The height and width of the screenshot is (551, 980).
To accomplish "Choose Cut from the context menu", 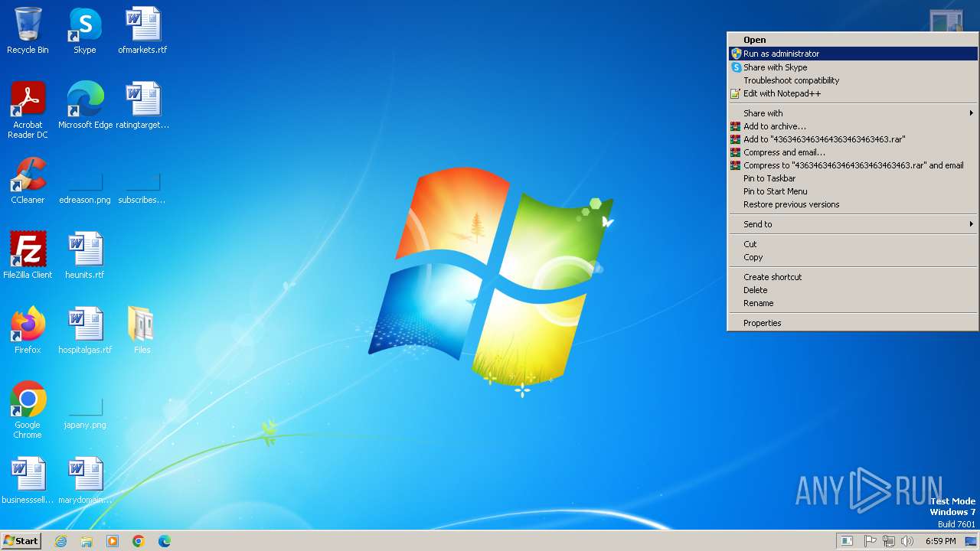I will 853,244.
